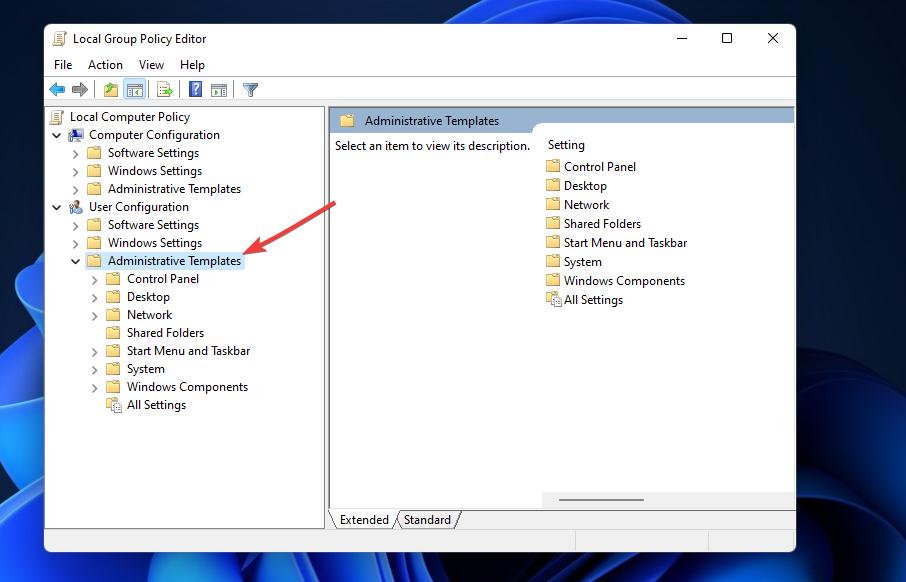Image resolution: width=906 pixels, height=582 pixels.
Task: Select All Settings icon in right pane
Action: [x=554, y=300]
